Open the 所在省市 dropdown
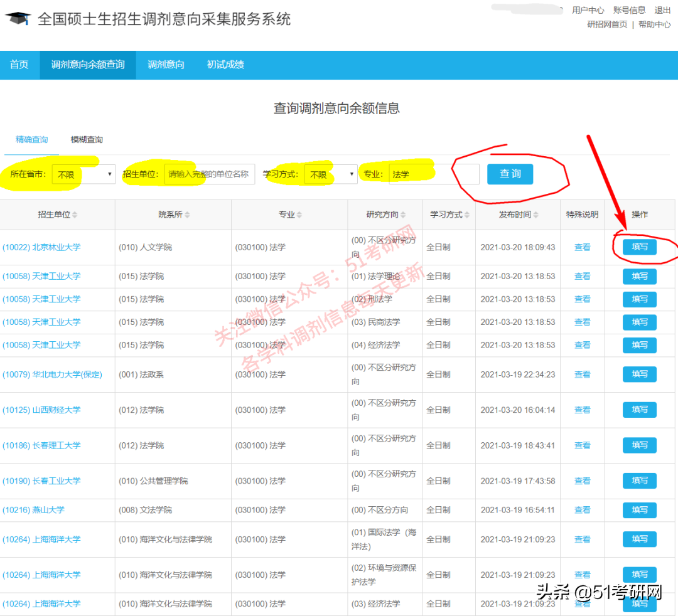The image size is (678, 616). coord(83,174)
